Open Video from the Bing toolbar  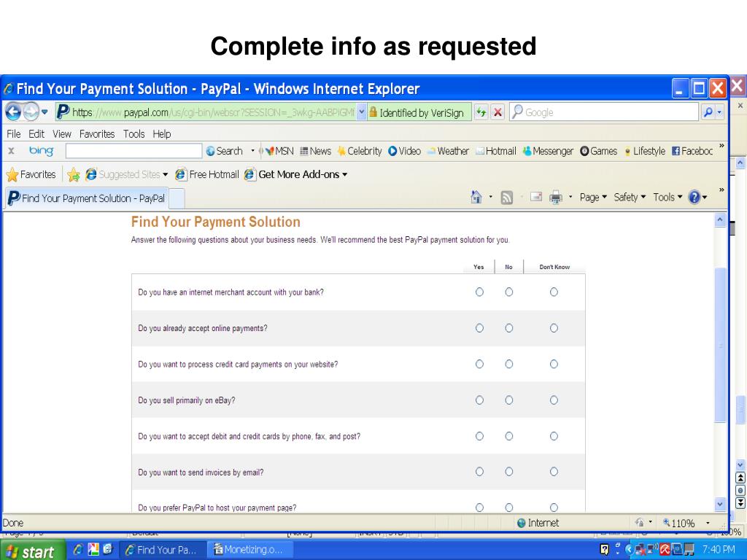tap(404, 151)
